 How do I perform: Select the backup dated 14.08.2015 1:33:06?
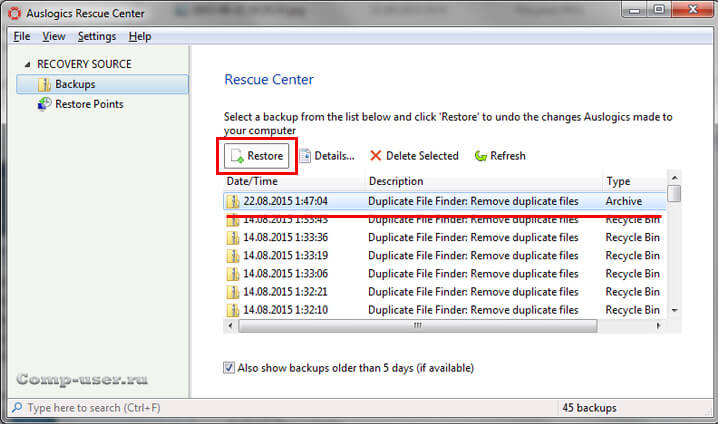pyautogui.click(x=445, y=273)
